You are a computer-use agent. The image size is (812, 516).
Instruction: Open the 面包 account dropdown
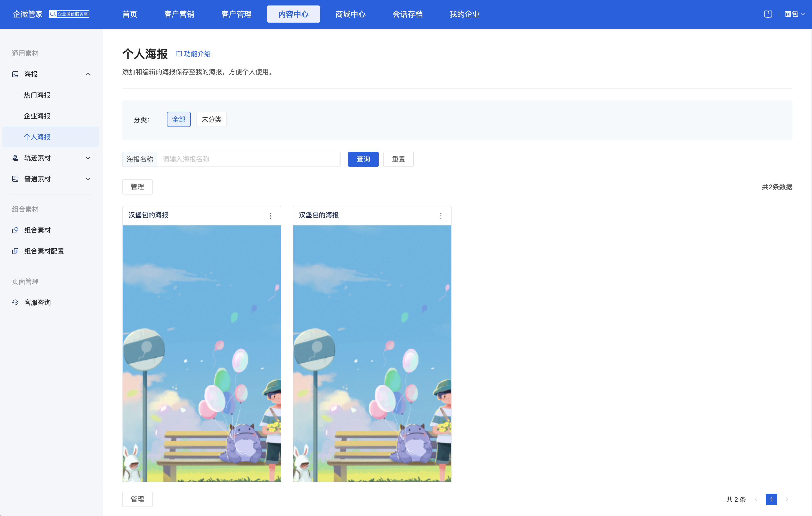click(795, 14)
